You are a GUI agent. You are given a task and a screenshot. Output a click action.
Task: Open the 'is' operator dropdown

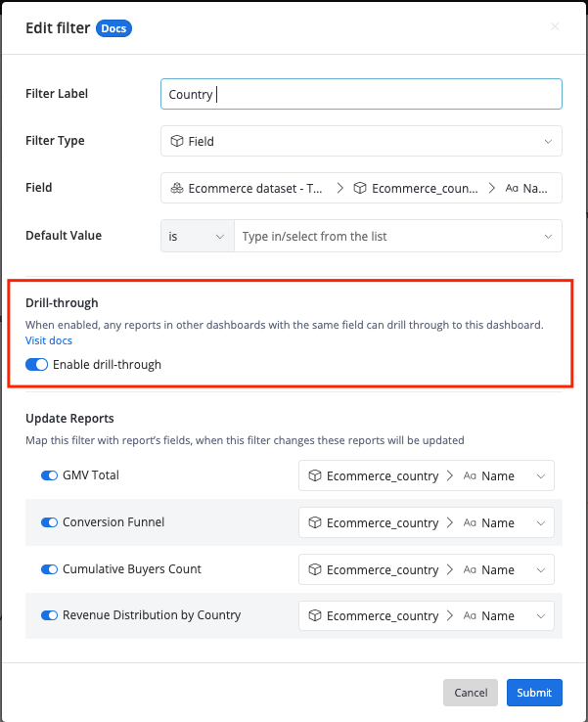point(198,236)
